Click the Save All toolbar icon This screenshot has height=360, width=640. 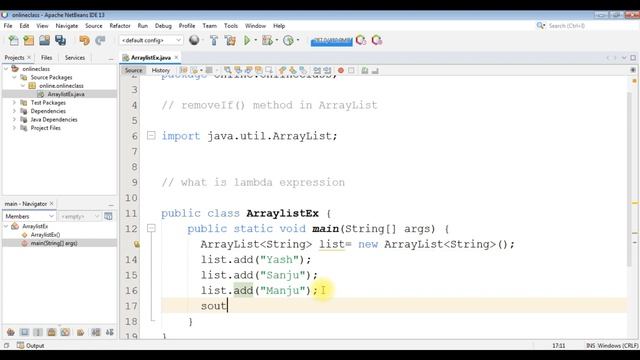60,40
